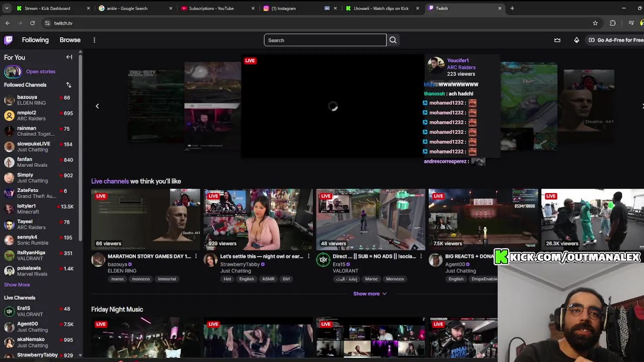Open Friday Night Music first thumbnail
644x362 pixels.
pos(145,338)
